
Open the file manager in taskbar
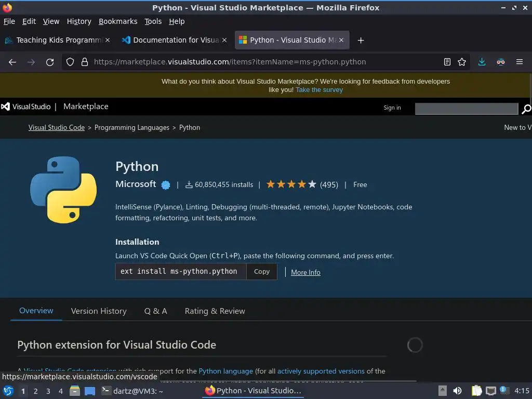[75, 391]
